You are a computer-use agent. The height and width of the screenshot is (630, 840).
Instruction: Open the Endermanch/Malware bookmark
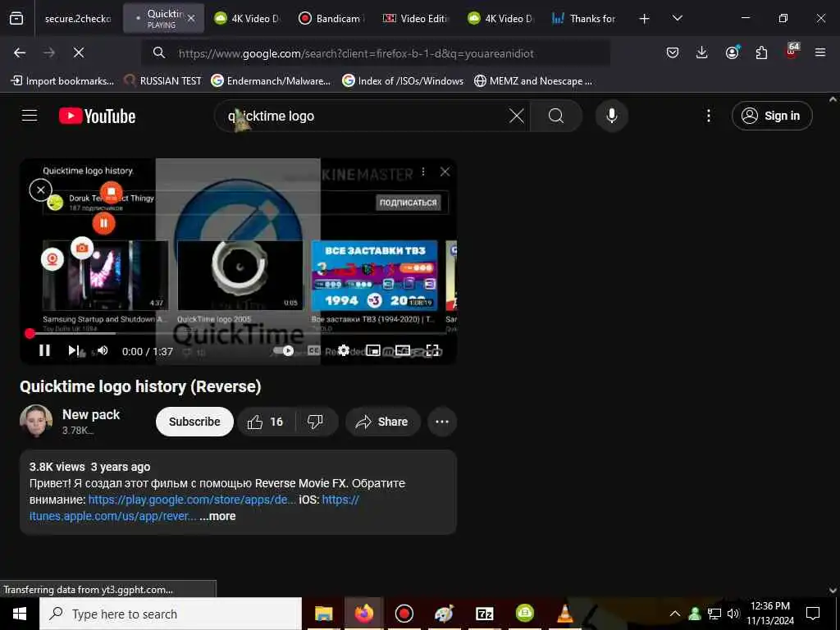point(271,81)
